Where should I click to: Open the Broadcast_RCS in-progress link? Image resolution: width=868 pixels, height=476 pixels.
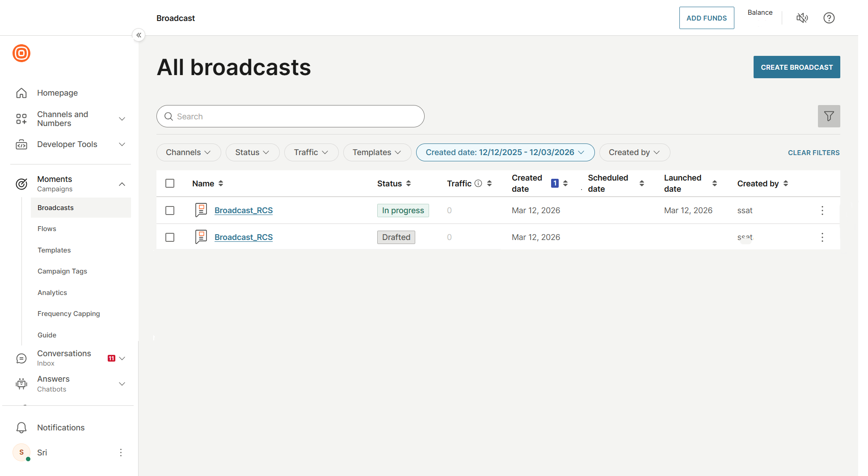244,210
